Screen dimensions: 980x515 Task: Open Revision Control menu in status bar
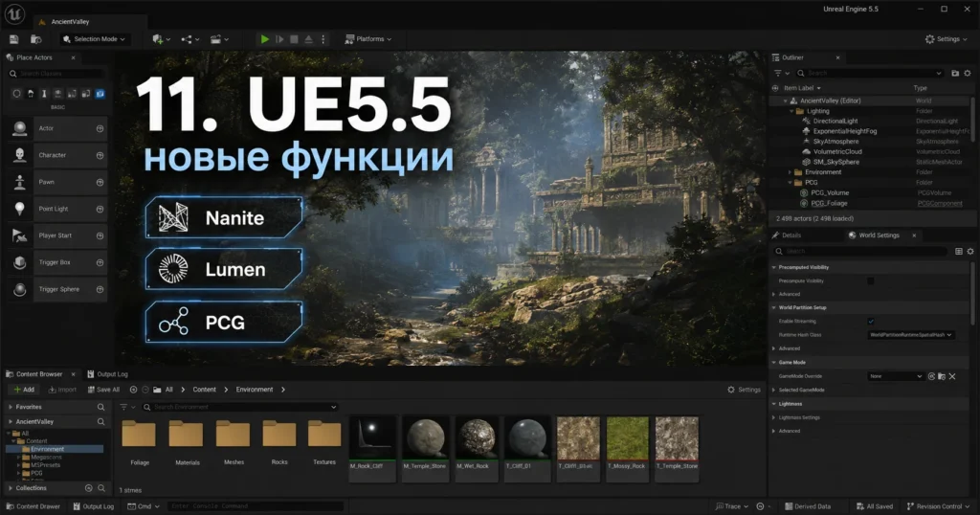coord(938,506)
